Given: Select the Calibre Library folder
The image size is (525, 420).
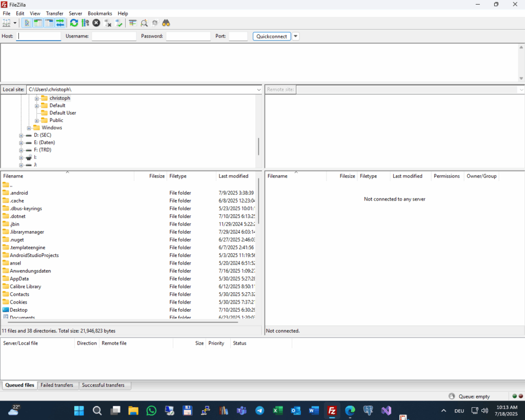Looking at the screenshot, I should point(129,286).
